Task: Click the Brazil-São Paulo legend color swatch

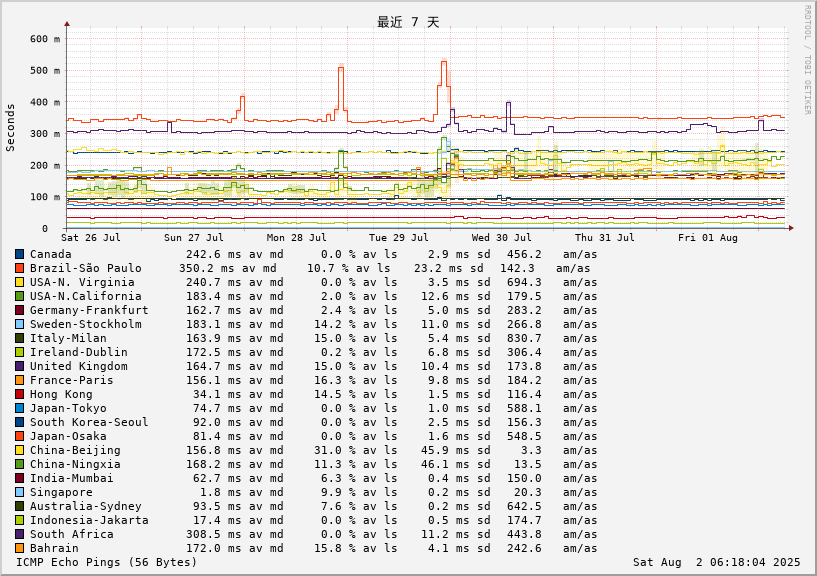Action: pos(19,268)
